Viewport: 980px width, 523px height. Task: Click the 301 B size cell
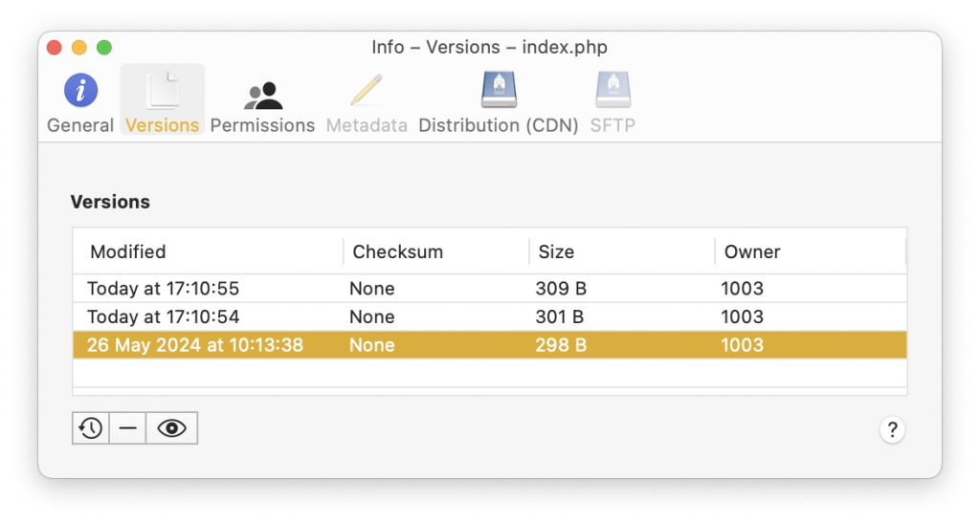click(x=559, y=317)
